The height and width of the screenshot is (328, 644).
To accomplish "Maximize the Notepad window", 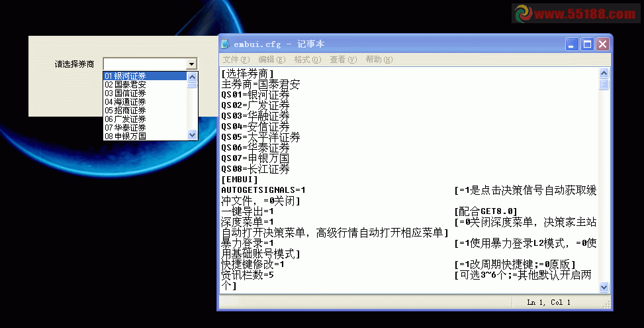I will click(x=587, y=44).
